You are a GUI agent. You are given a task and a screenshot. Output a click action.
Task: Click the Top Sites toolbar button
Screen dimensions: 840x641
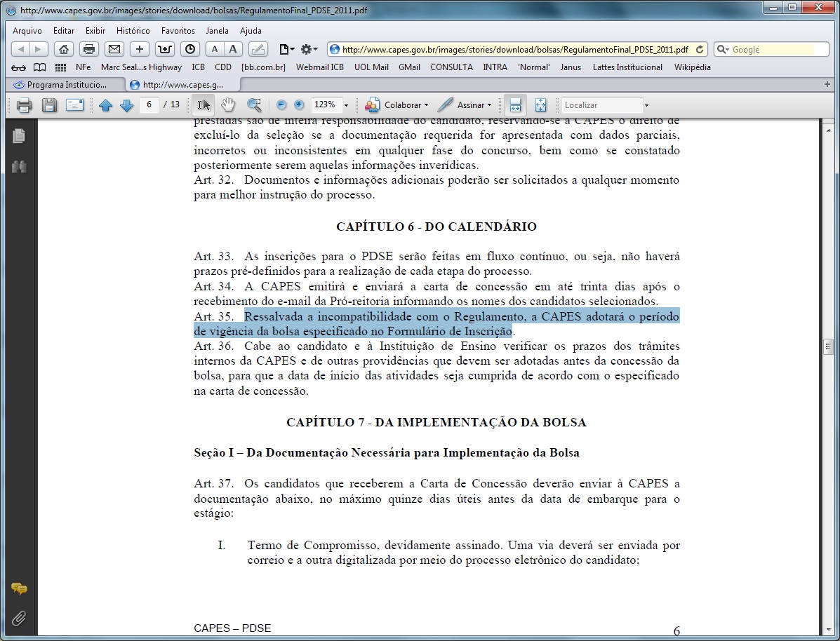point(165,49)
